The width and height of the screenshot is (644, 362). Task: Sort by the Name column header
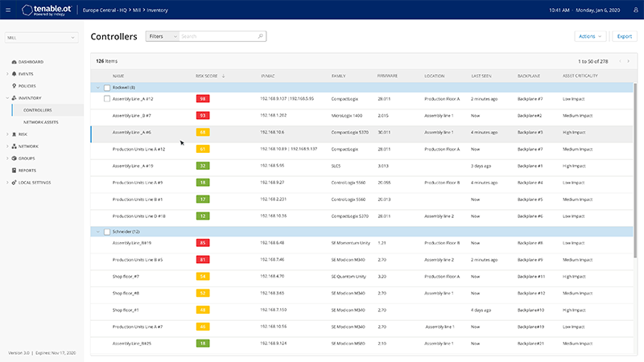click(x=118, y=76)
